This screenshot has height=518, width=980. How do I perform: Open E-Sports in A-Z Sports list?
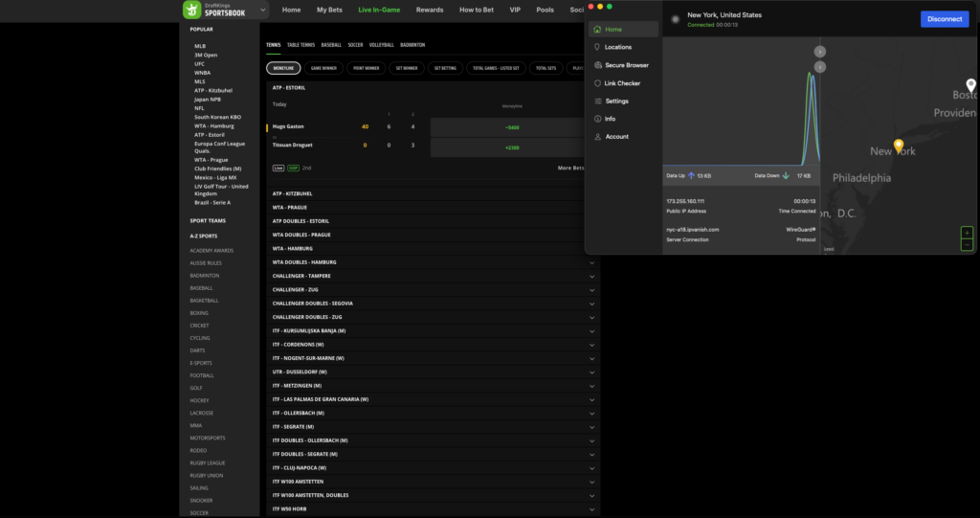click(201, 363)
